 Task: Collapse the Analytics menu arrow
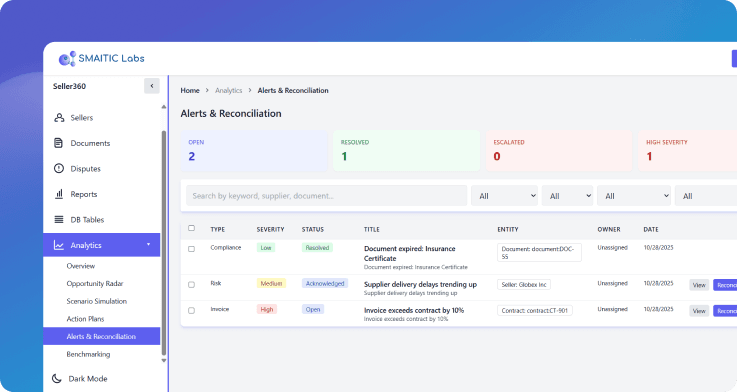coord(149,244)
